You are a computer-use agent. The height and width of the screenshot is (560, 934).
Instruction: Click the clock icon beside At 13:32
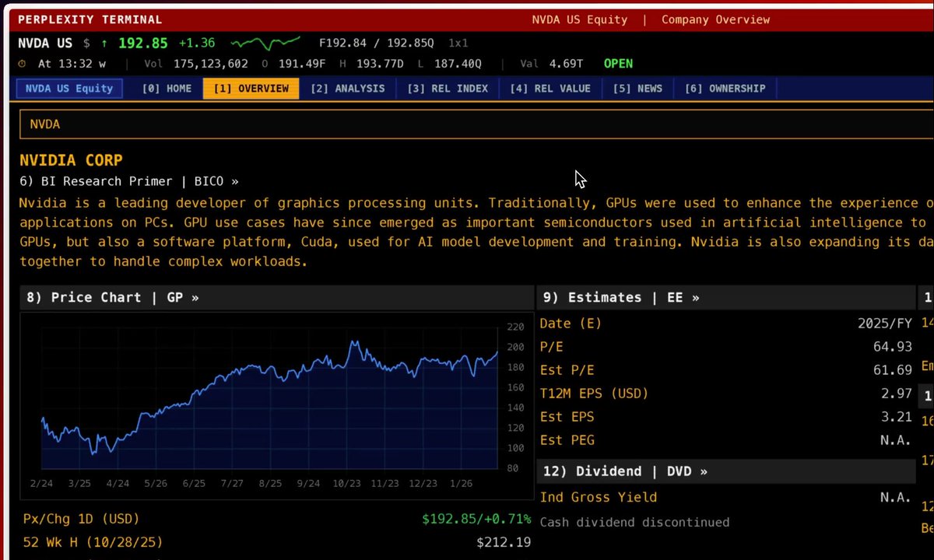pos(22,64)
